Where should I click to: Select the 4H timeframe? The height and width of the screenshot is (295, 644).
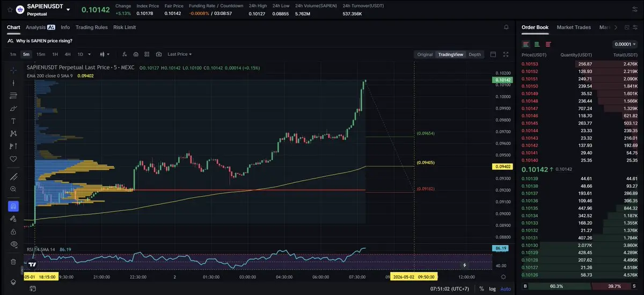tap(68, 54)
